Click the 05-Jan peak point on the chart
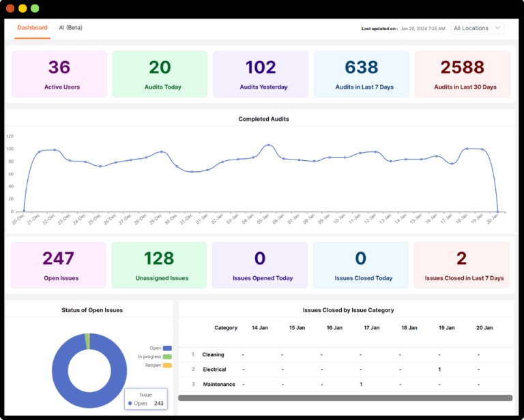This screenshot has width=524, height=420. coord(268,145)
